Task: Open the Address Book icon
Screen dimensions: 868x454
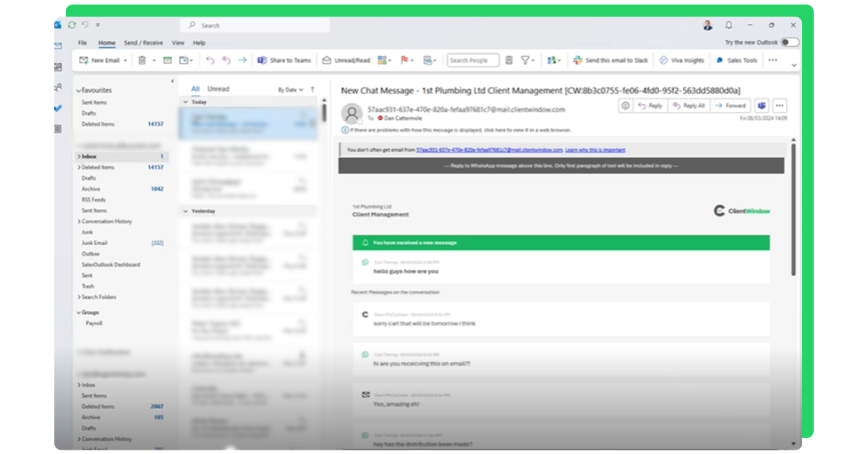Action: point(509,61)
